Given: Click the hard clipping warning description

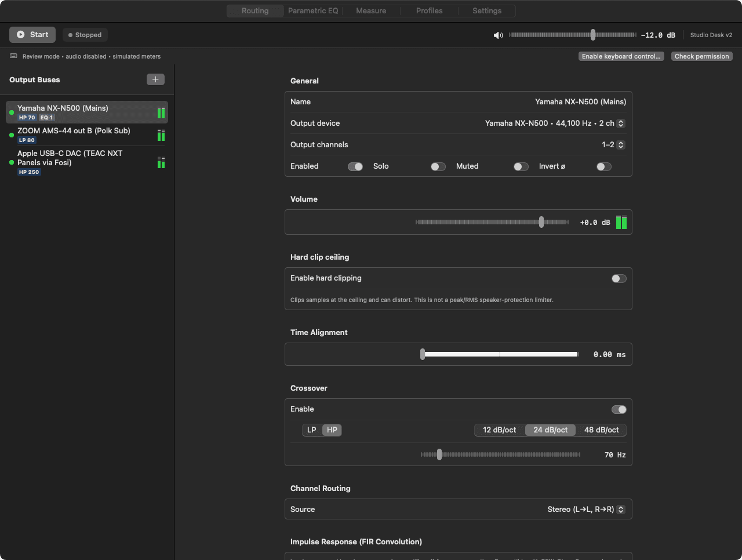Looking at the screenshot, I should click(422, 300).
